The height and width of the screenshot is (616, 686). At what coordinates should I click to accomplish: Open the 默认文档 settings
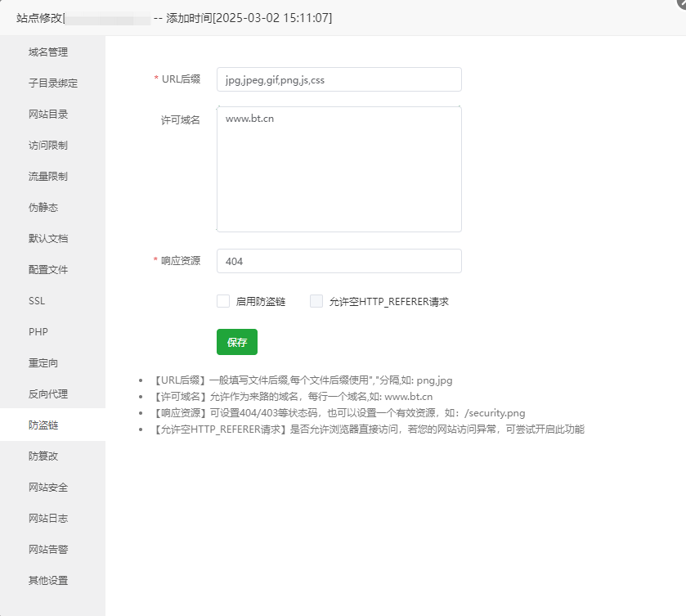point(53,238)
